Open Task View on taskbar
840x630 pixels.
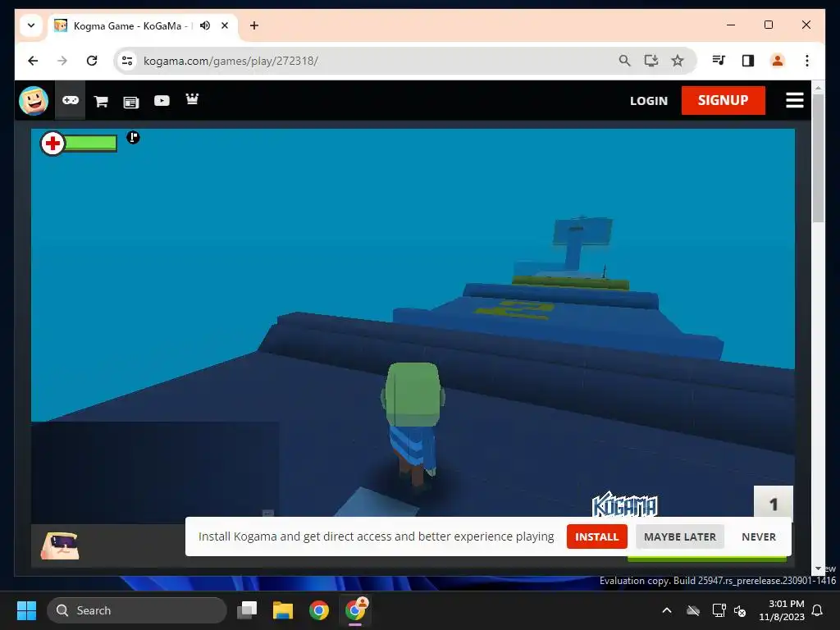click(247, 610)
